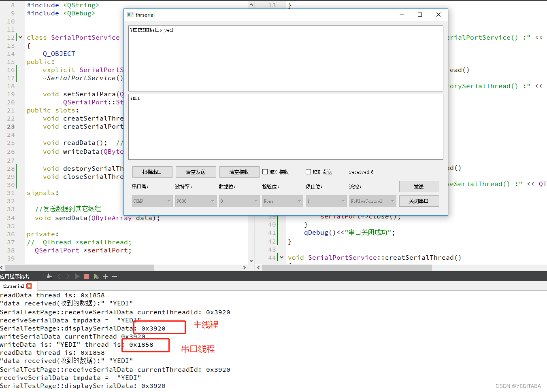The height and width of the screenshot is (392, 547).
Task: Toggle the HEX 发送 checkbox
Action: click(x=309, y=172)
